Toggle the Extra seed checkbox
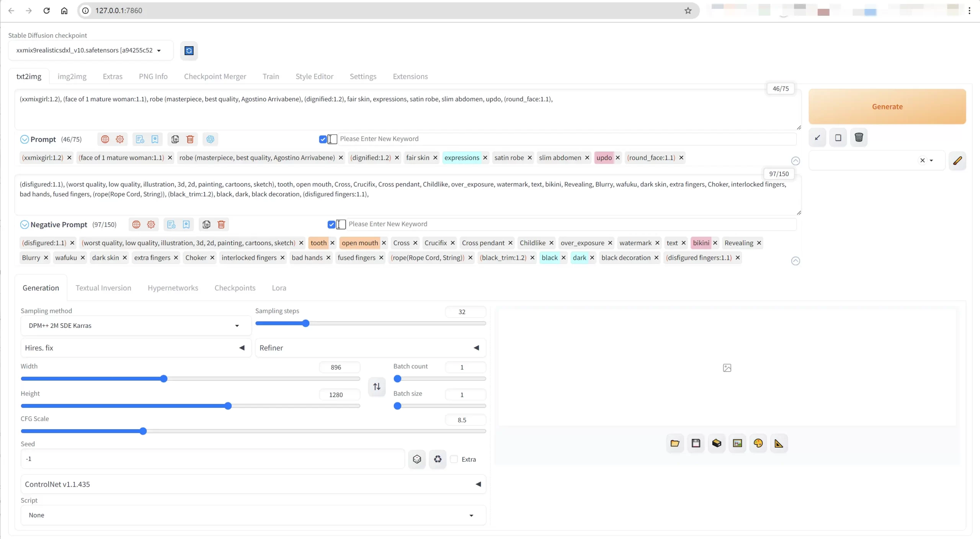The image size is (980, 539). (x=454, y=459)
